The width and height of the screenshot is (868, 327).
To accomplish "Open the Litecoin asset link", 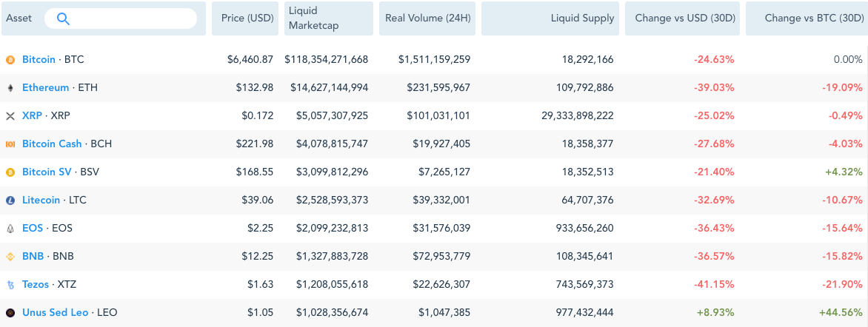I will (41, 200).
